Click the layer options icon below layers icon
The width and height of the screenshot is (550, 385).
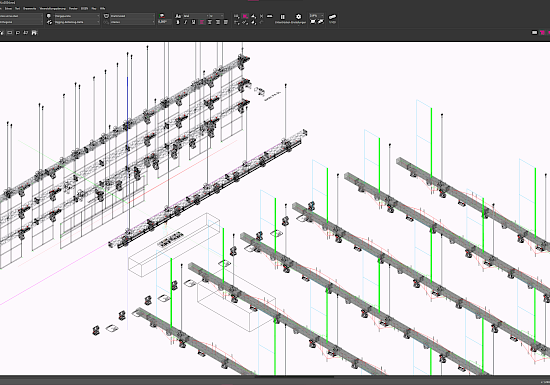(49, 22)
